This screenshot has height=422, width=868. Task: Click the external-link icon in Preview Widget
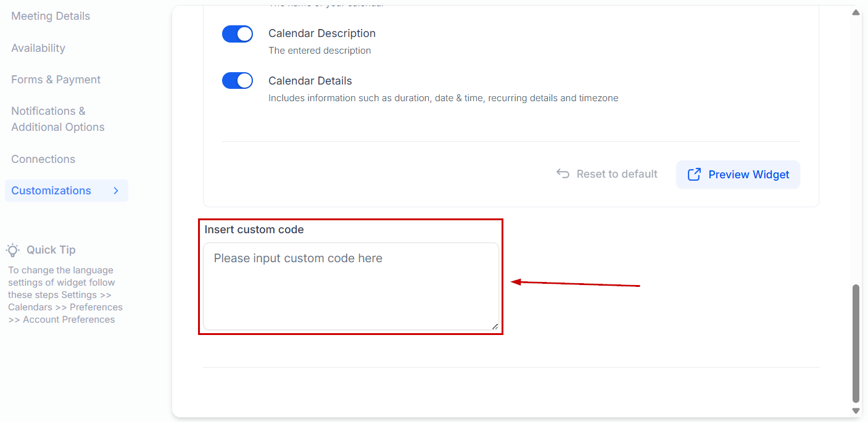click(x=694, y=175)
